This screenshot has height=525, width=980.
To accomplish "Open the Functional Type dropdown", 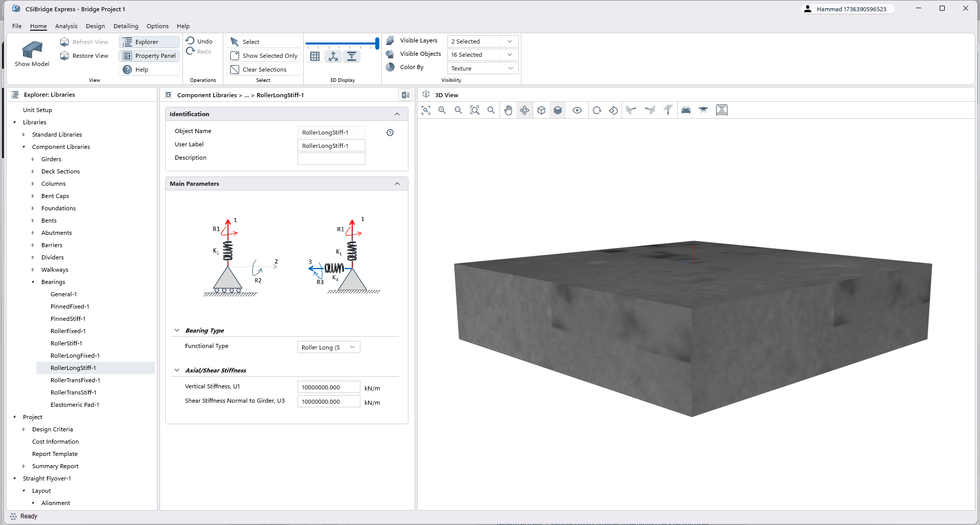I will (328, 347).
